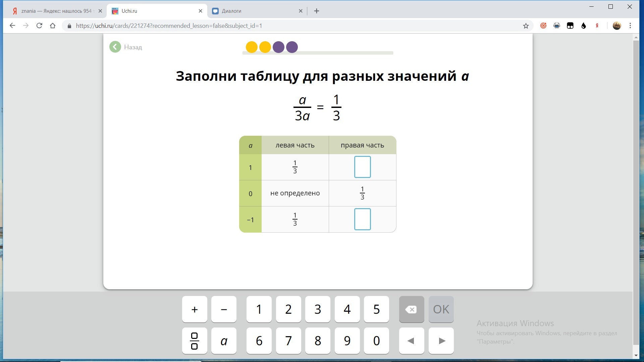644x362 pixels.
Task: Click the backspace delete key
Action: click(412, 309)
